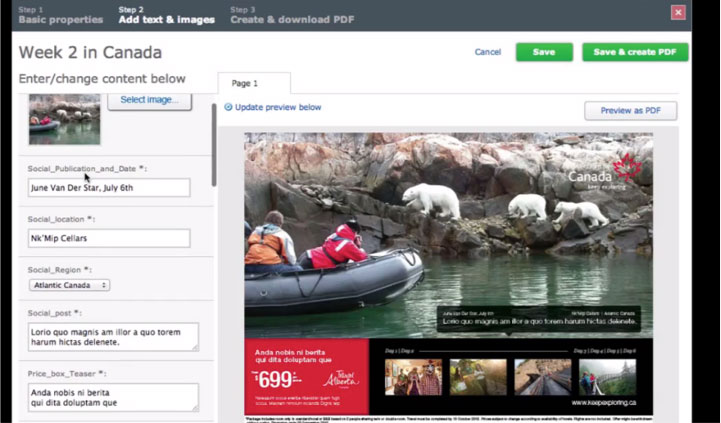Click the main polar bear preview image
The width and height of the screenshot is (721, 423).
tap(448, 235)
